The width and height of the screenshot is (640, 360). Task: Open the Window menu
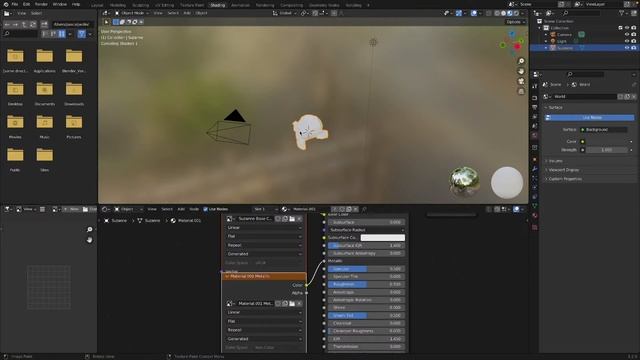point(60,4)
